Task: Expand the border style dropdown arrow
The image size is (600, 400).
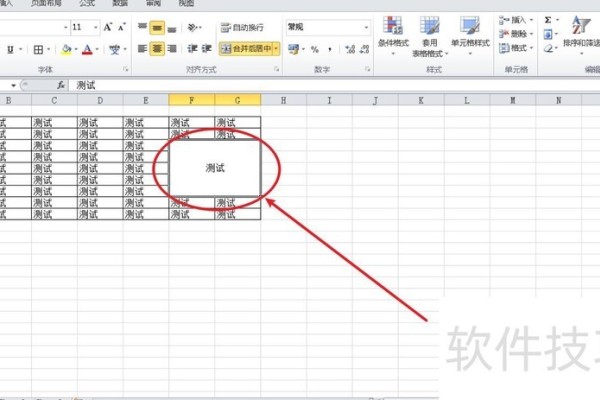Action: [49, 49]
